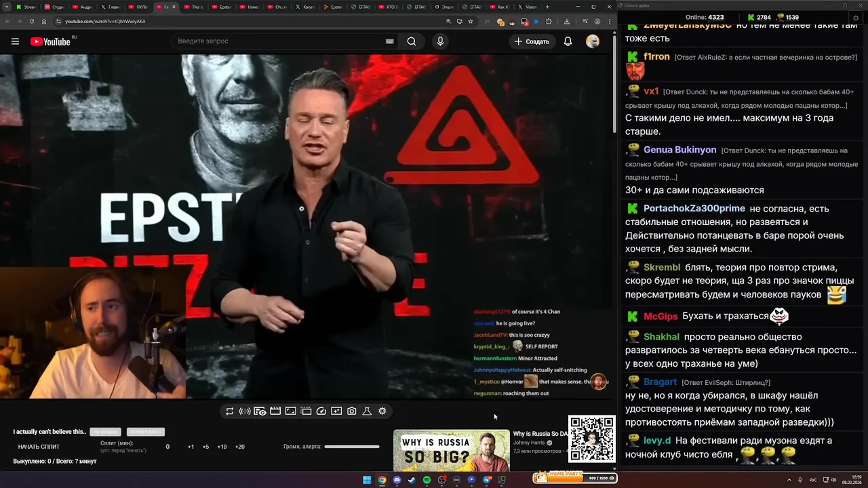The image size is (868, 488).
Task: Click the pop-up player window icon
Action: click(306, 411)
